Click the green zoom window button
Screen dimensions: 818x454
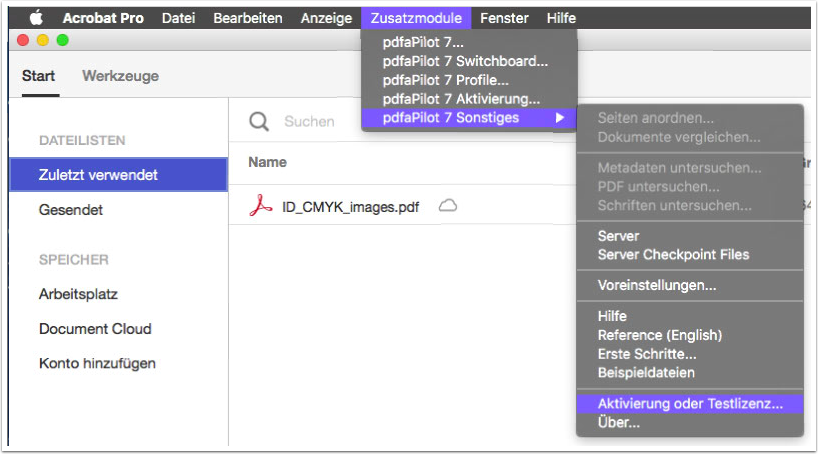(x=63, y=40)
